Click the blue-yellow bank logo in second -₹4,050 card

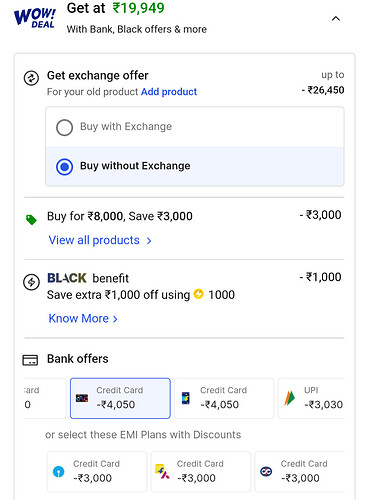point(186,398)
